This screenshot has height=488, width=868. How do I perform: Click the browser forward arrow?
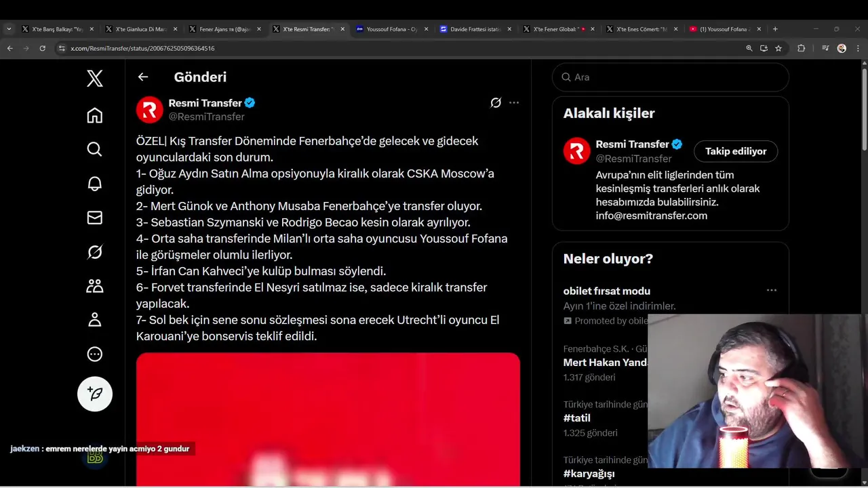tap(26, 48)
